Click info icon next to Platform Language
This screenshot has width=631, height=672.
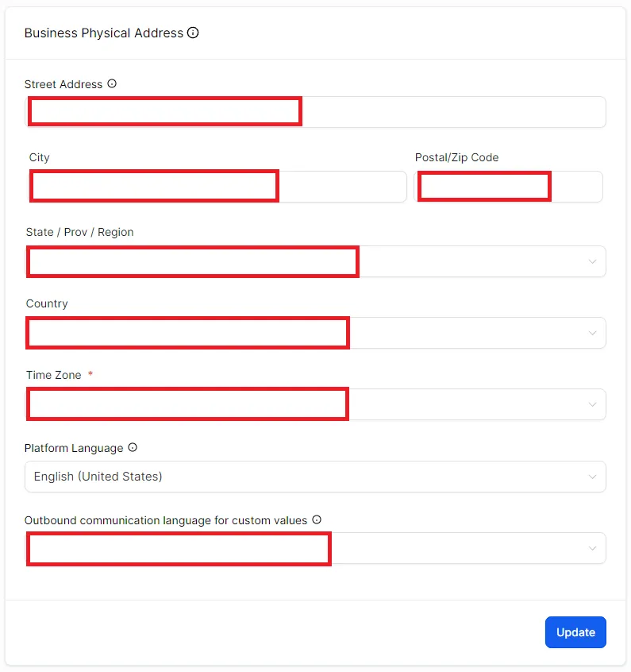pos(133,447)
